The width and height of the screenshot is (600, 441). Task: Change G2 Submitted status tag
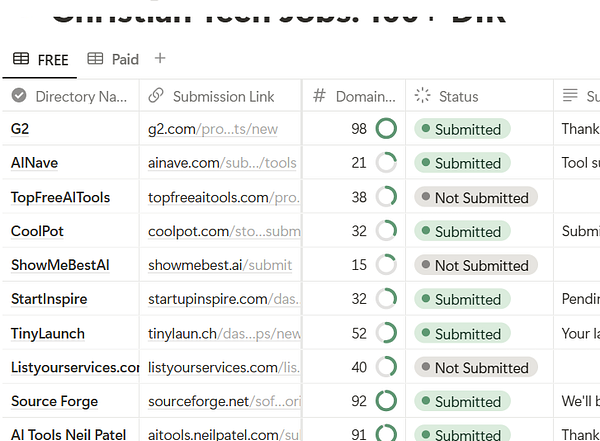click(462, 129)
